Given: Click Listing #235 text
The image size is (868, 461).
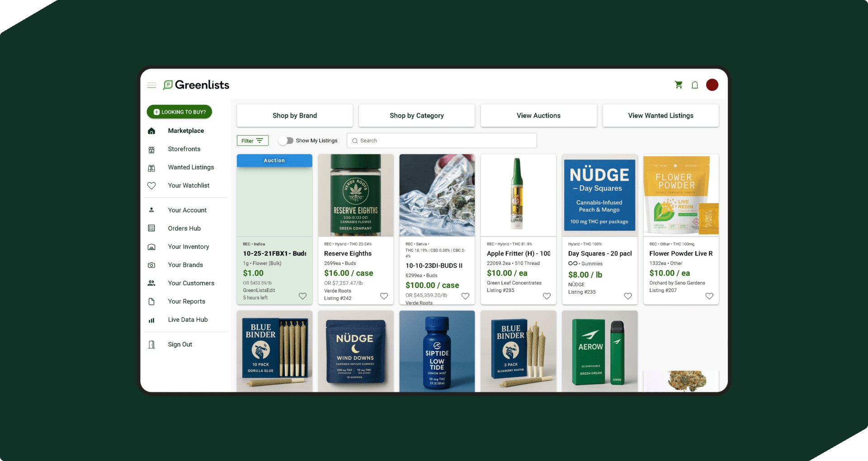Looking at the screenshot, I should pos(582,292).
